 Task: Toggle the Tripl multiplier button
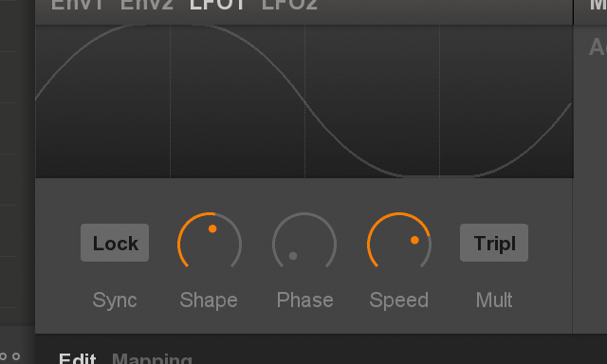[x=494, y=243]
